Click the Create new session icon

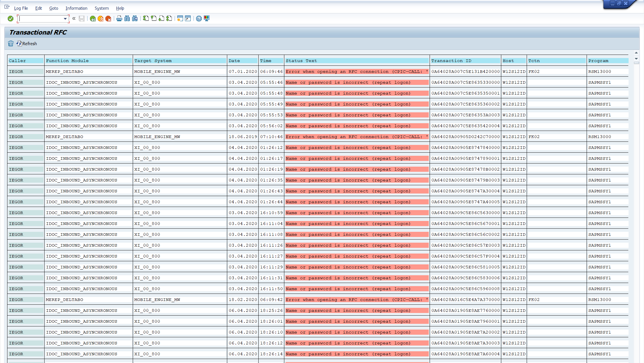(180, 19)
